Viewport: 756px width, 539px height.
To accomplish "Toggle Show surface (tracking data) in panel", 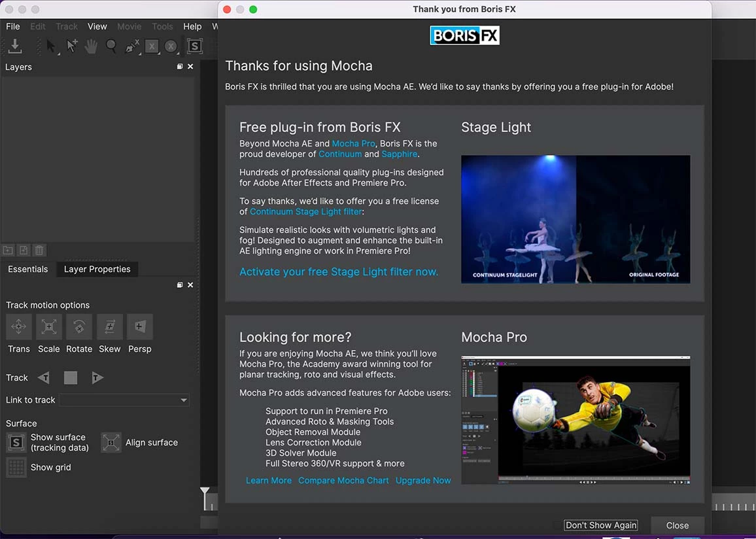I will (16, 443).
